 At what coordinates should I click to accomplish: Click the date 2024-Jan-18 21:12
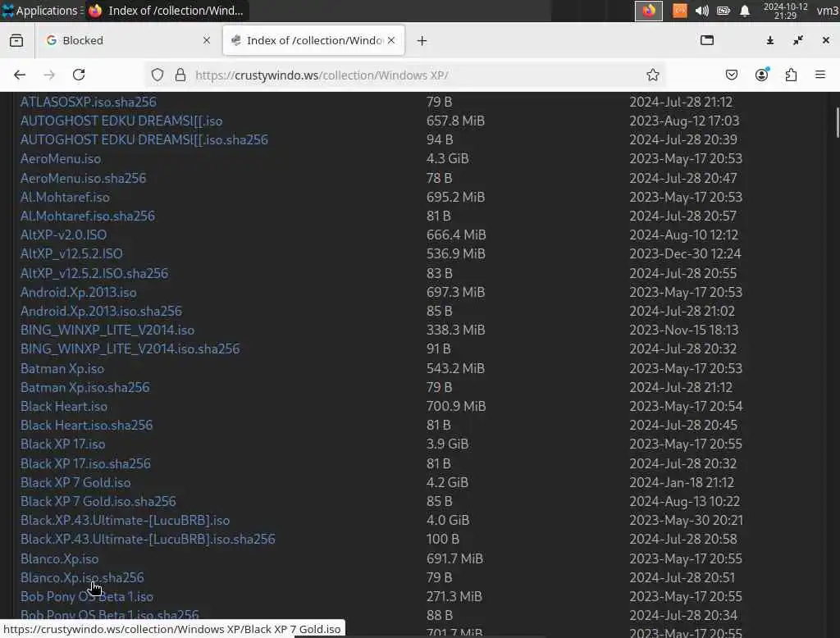click(x=682, y=483)
